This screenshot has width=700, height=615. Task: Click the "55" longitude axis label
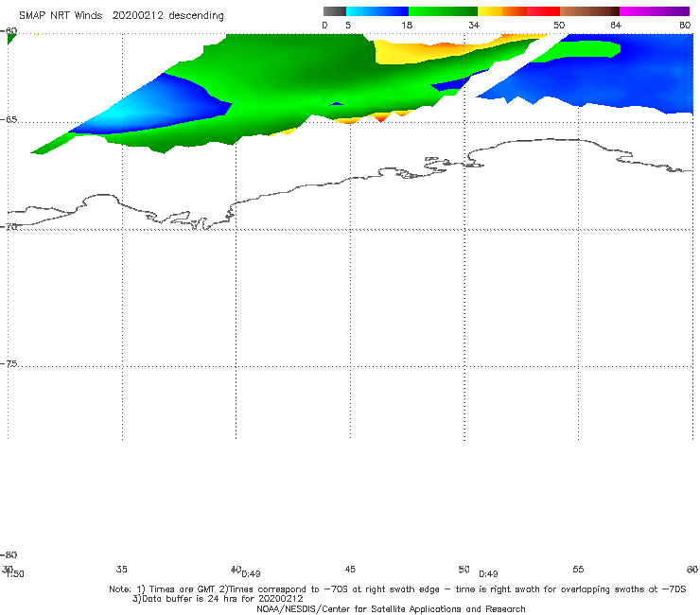tap(578, 569)
